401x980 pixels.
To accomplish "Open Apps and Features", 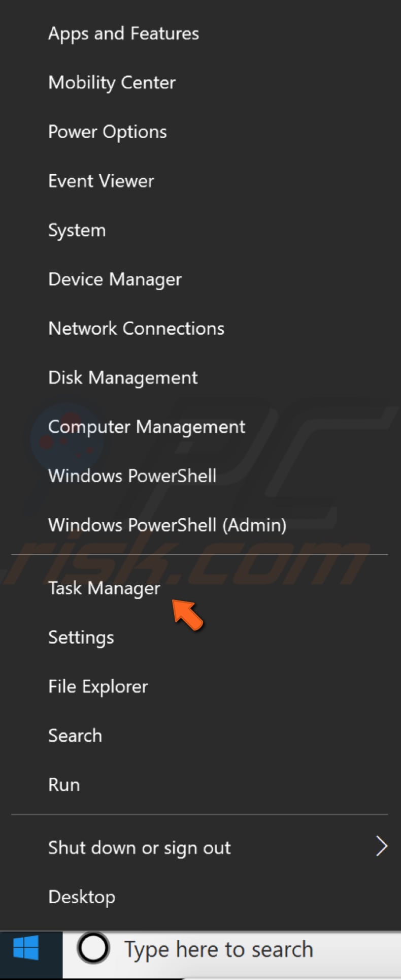I will [123, 34].
